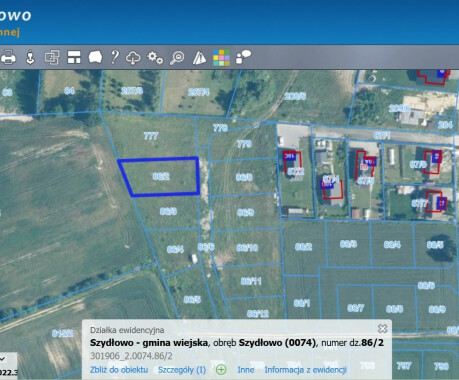The image size is (459, 380).
Task: Close the Działka ewidencyjna info popup
Action: (383, 329)
